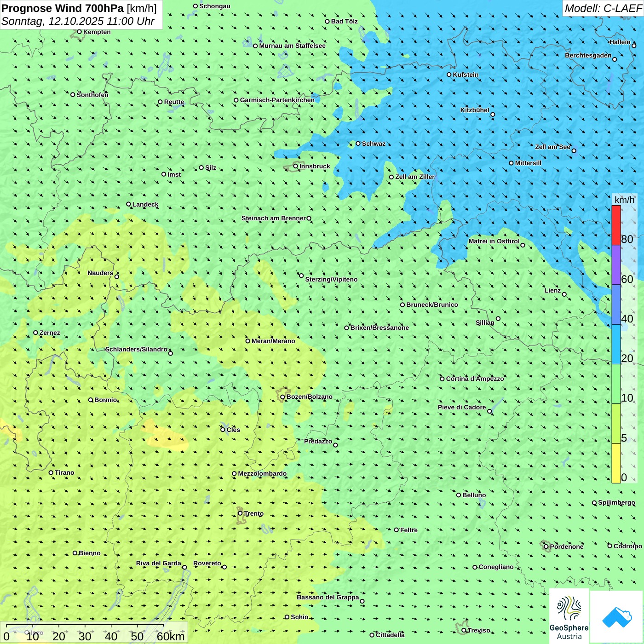Click the purple 60 km/h legend color
Screen dimensions: 644x644
click(x=616, y=265)
